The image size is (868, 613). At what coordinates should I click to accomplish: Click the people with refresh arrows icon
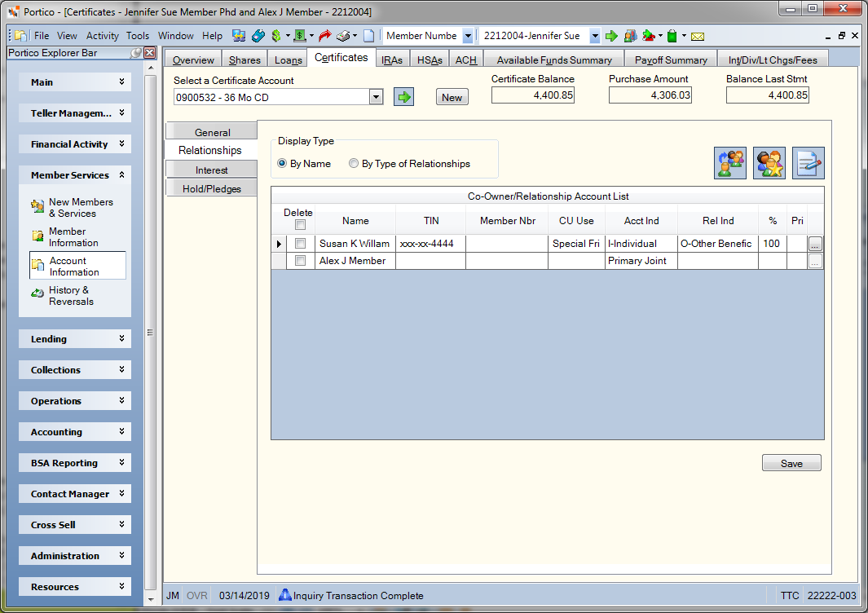pos(730,163)
